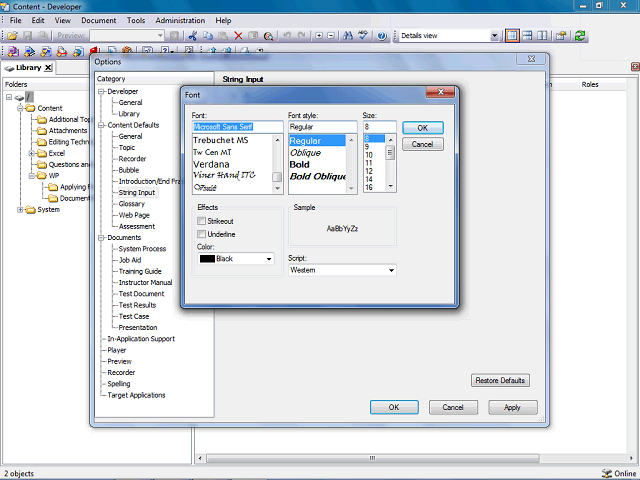640x480 pixels.
Task: Click the green Refresh arrows icon
Action: (x=580, y=36)
